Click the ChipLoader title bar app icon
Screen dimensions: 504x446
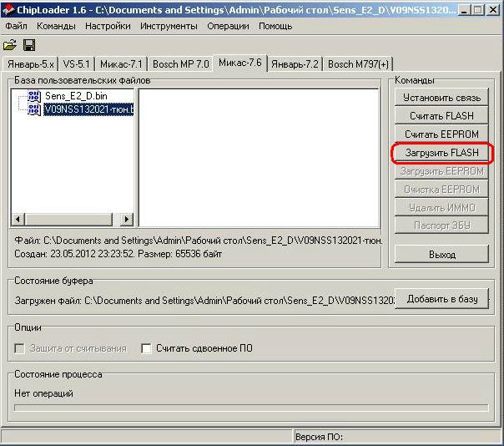pyautogui.click(x=9, y=10)
